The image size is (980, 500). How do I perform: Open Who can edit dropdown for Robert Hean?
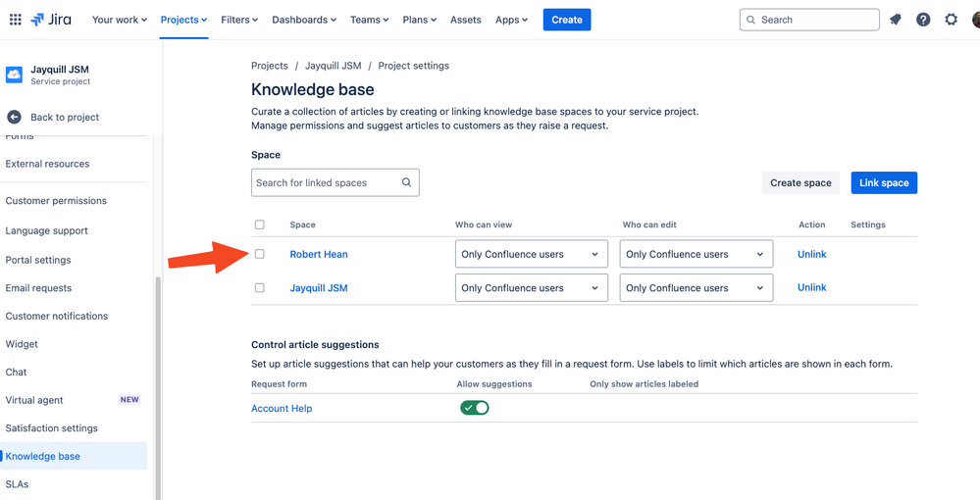[696, 254]
